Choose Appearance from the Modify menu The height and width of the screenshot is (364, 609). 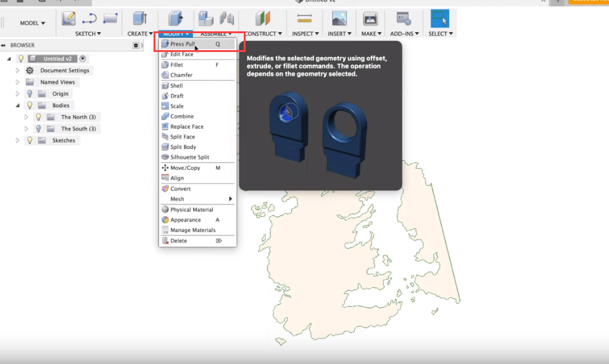click(x=197, y=219)
